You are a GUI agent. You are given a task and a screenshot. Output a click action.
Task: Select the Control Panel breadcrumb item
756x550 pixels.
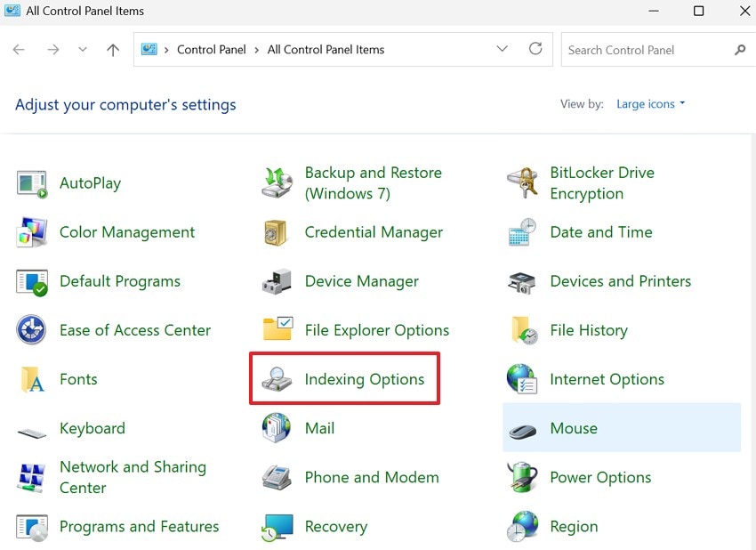(212, 50)
